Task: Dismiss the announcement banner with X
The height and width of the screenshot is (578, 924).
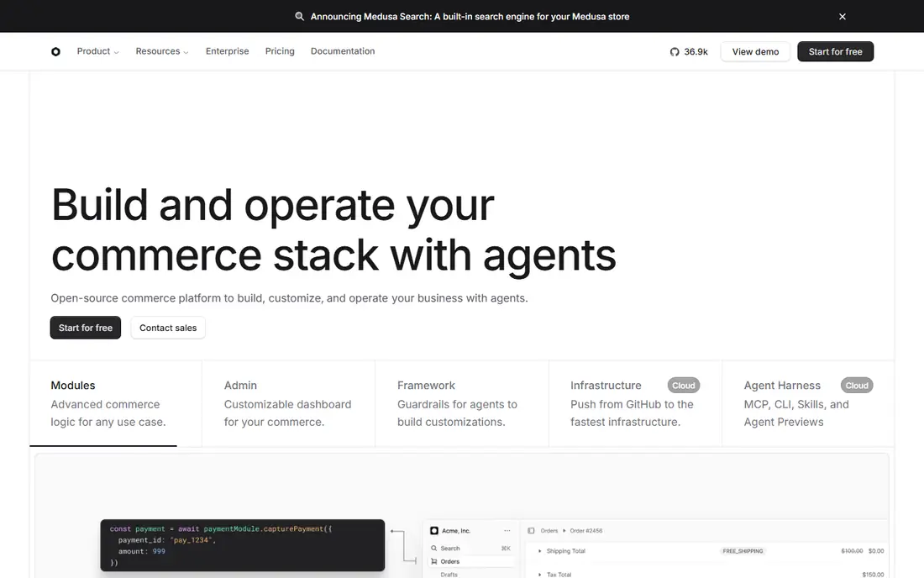Action: (842, 17)
